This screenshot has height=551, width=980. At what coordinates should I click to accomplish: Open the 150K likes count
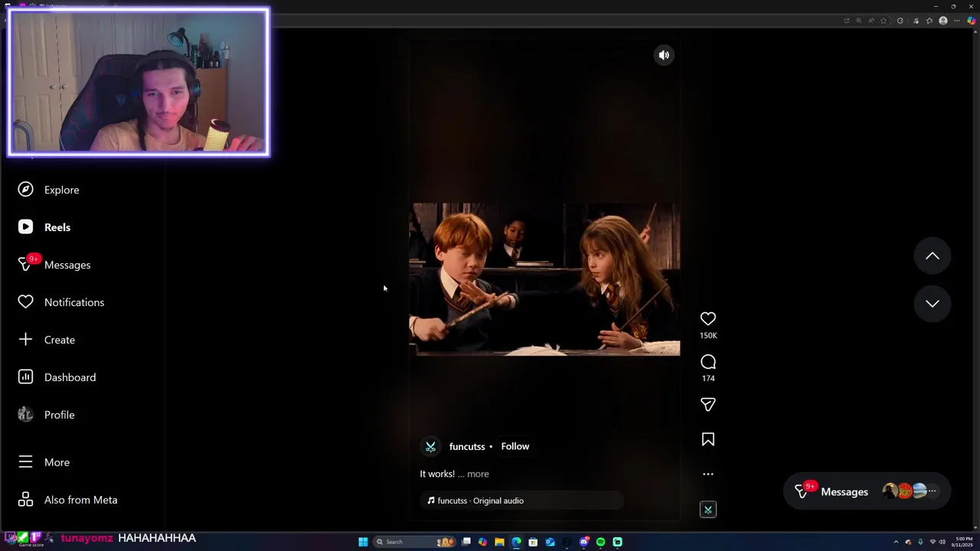708,335
